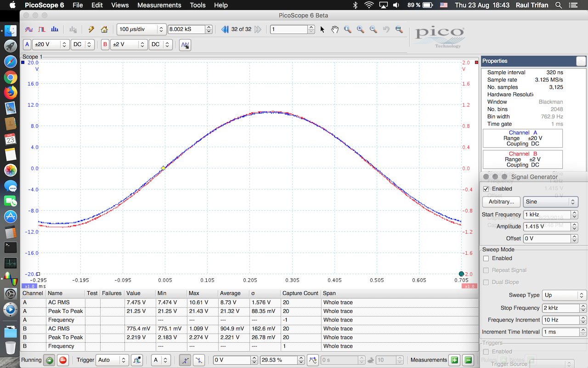Open the Sweep Type Up dropdown
This screenshot has height=368, width=588.
click(564, 295)
